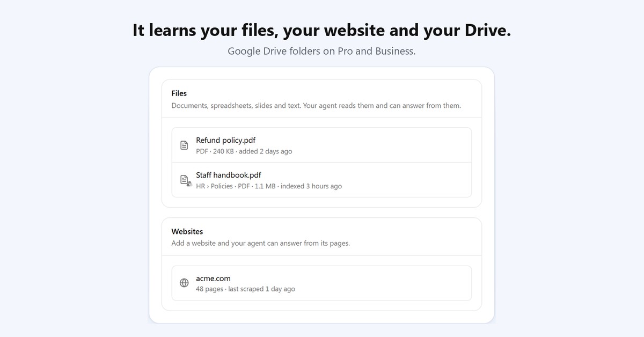644x337 pixels.
Task: Click the "It learns your files" headline
Action: 321,31
